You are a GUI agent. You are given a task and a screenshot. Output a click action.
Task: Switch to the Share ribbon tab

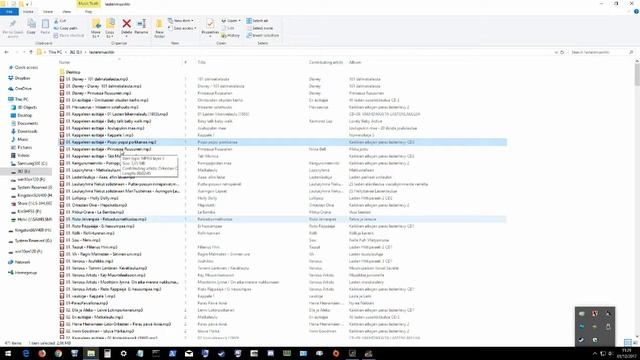[48, 11]
